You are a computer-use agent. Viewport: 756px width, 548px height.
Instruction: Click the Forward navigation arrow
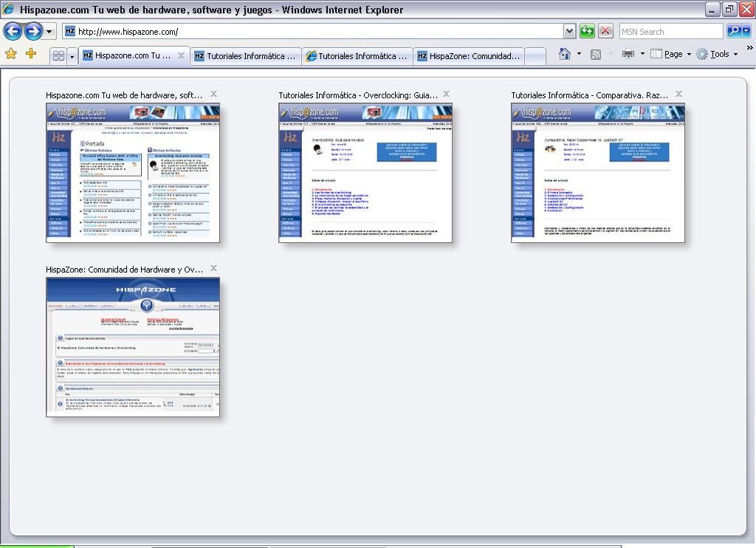tap(32, 31)
